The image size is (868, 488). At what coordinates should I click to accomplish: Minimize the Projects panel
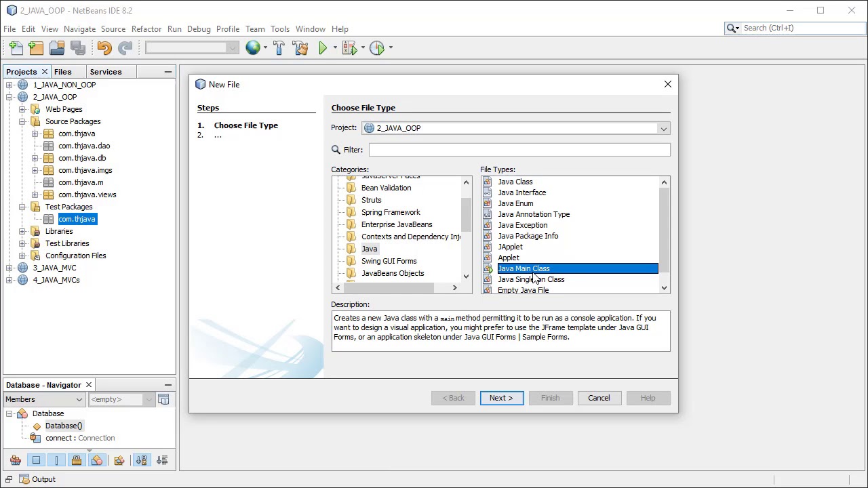click(x=167, y=72)
